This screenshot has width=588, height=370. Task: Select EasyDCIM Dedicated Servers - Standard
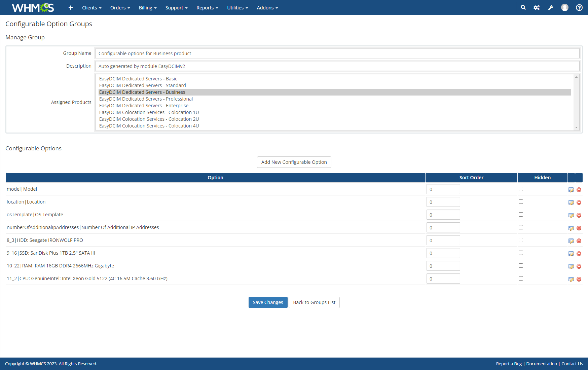click(x=335, y=85)
